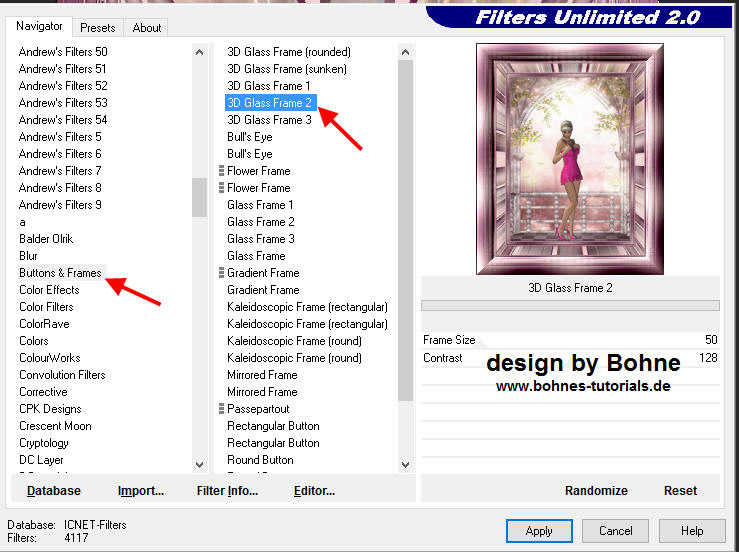The height and width of the screenshot is (552, 739).
Task: Open Help for Filters Unlimited
Action: (692, 531)
